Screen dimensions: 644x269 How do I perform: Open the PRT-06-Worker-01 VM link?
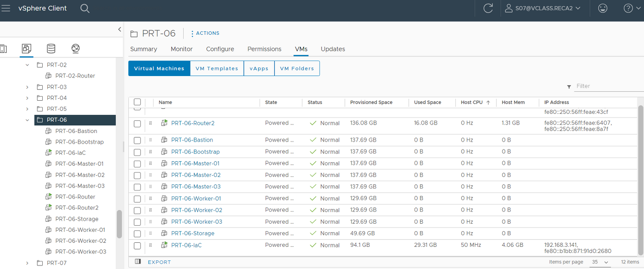click(196, 198)
